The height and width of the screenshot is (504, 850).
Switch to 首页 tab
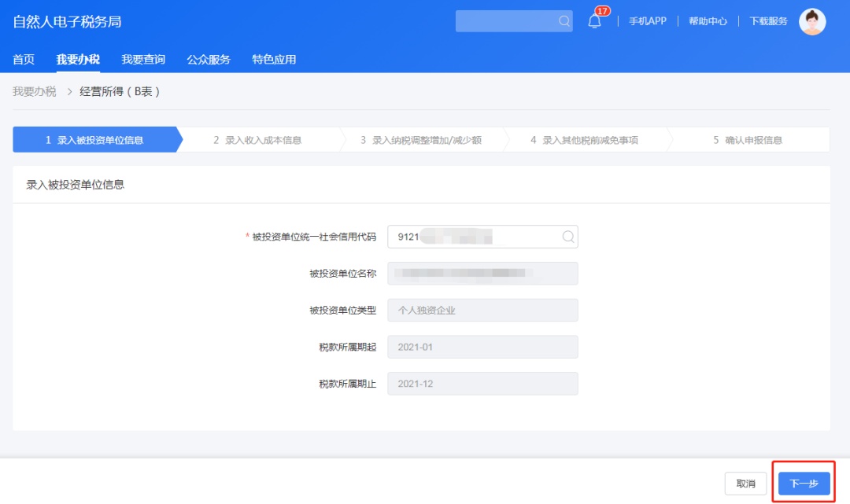(24, 60)
